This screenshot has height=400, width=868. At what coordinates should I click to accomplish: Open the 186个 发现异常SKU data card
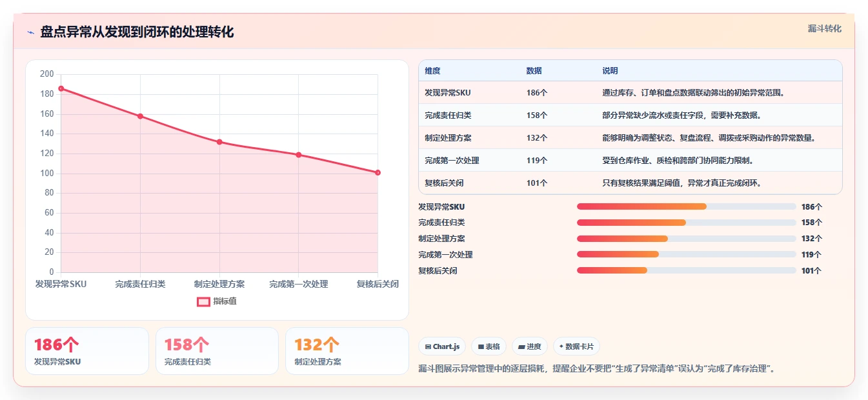(x=87, y=351)
